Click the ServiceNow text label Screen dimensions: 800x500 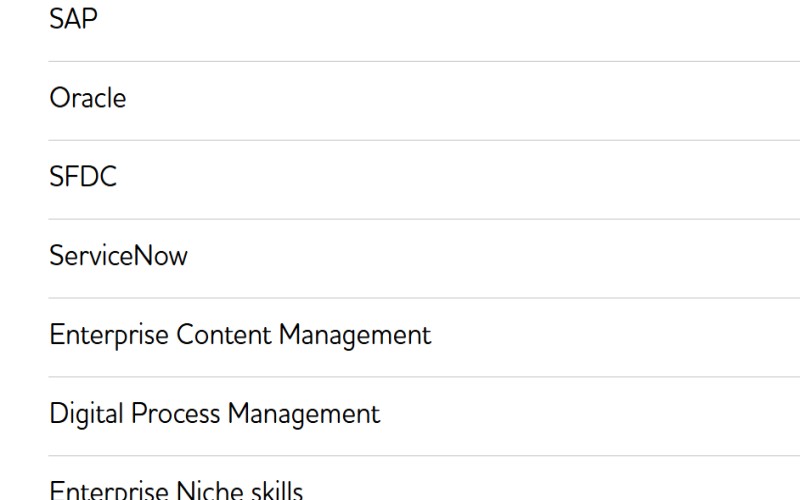point(118,255)
